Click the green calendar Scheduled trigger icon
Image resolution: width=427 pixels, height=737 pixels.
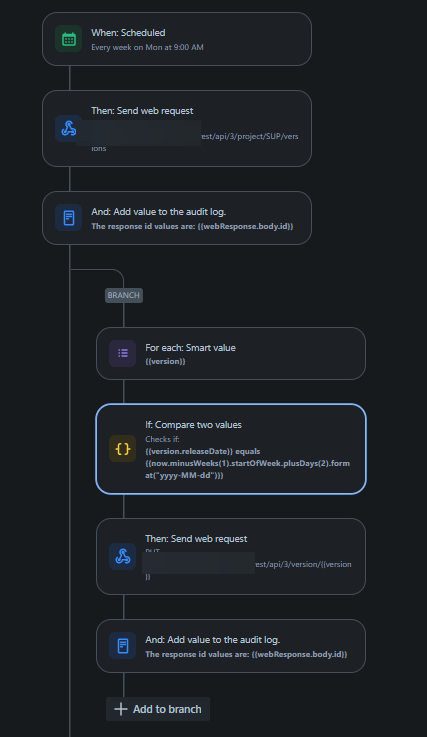click(x=69, y=39)
